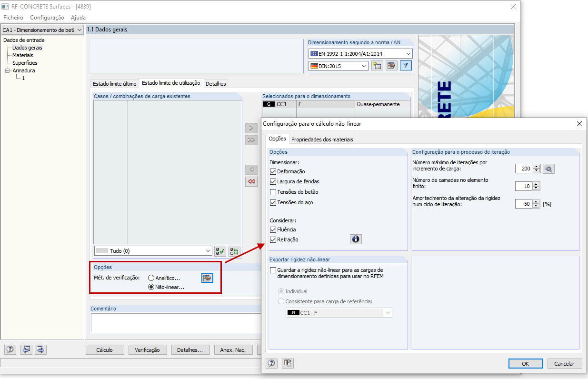Open iteration detail settings icon beside value 200
The image size is (588, 379).
coord(549,169)
